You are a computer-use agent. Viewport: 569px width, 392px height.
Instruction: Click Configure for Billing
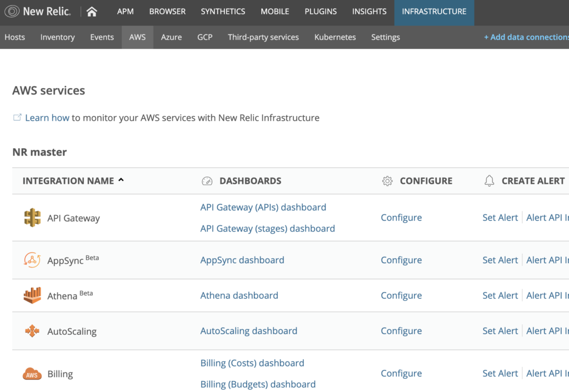[401, 374]
